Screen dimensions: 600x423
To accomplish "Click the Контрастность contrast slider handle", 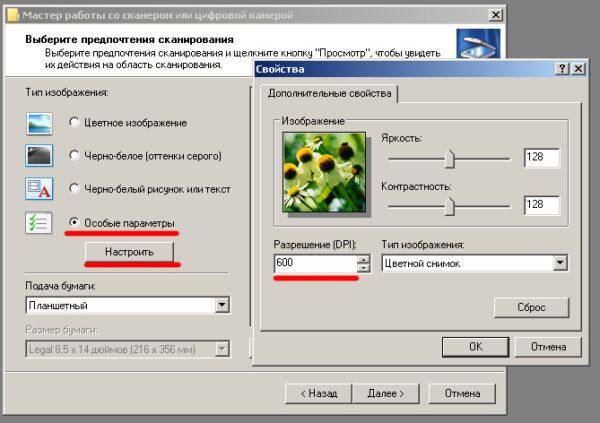I will tap(450, 205).
